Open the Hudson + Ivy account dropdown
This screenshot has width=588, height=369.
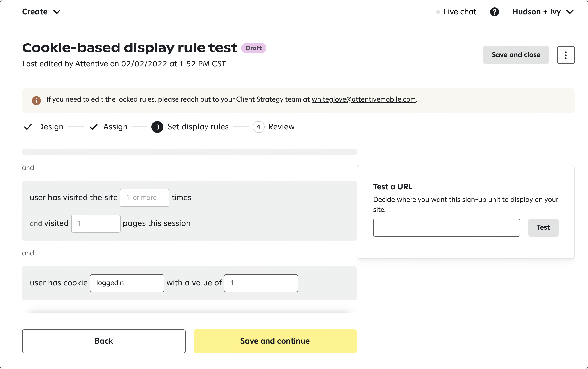click(543, 12)
